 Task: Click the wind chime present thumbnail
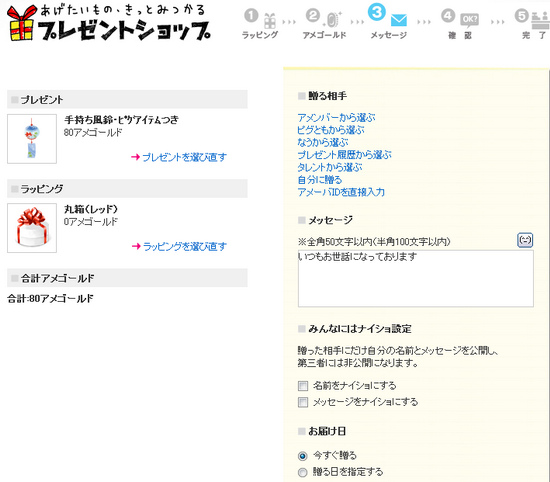click(32, 139)
